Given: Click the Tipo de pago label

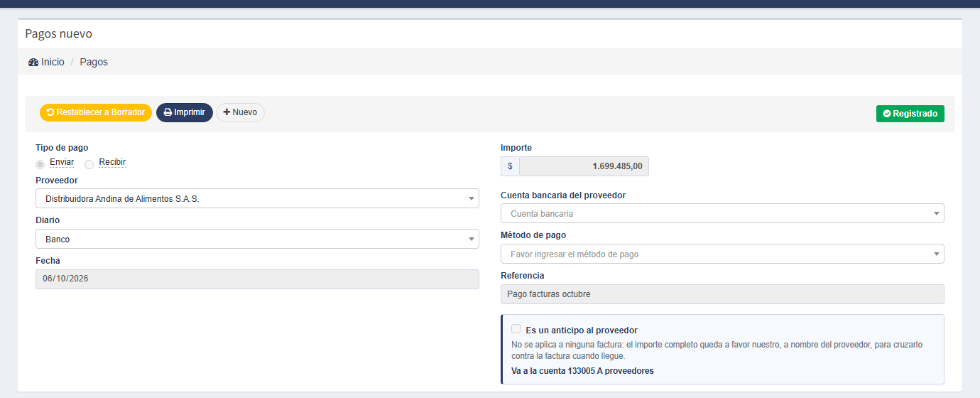Looking at the screenshot, I should (x=62, y=148).
